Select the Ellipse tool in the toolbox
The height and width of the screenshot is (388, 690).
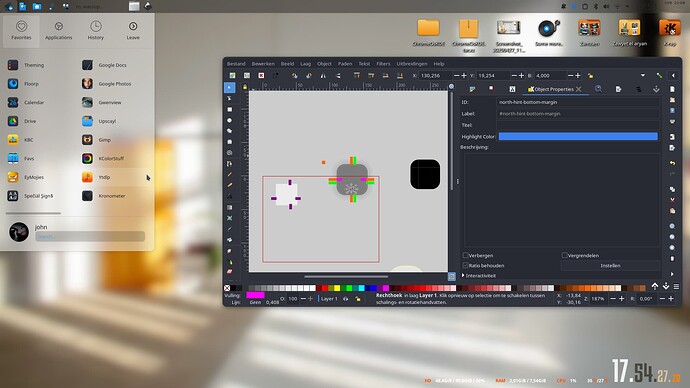[x=229, y=120]
